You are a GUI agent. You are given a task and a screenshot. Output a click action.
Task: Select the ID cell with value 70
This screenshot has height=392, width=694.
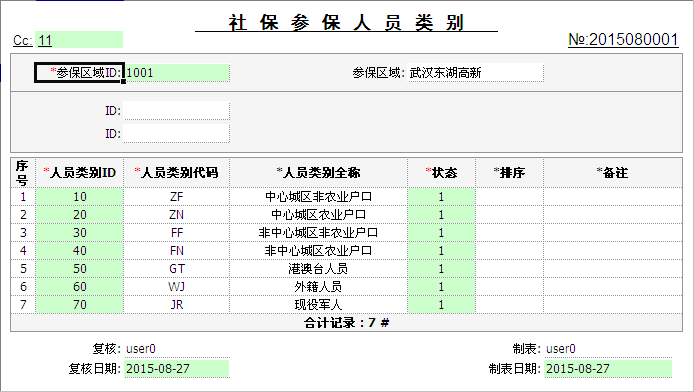80,305
